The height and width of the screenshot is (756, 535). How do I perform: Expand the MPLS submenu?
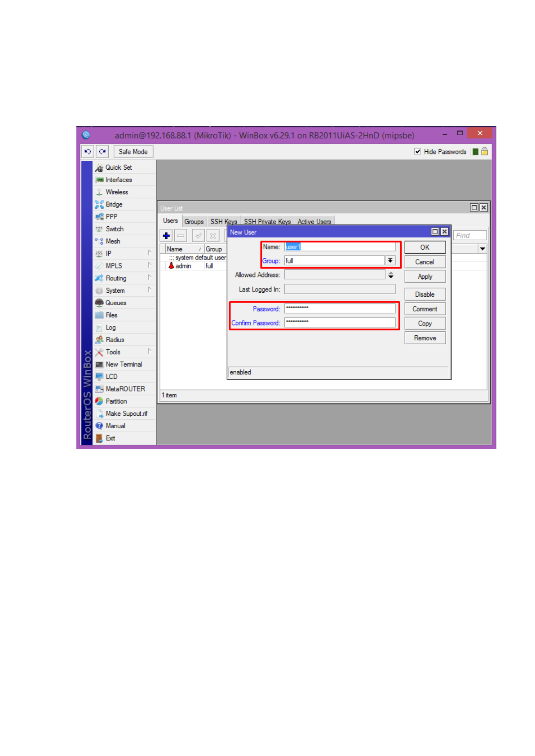pos(125,266)
